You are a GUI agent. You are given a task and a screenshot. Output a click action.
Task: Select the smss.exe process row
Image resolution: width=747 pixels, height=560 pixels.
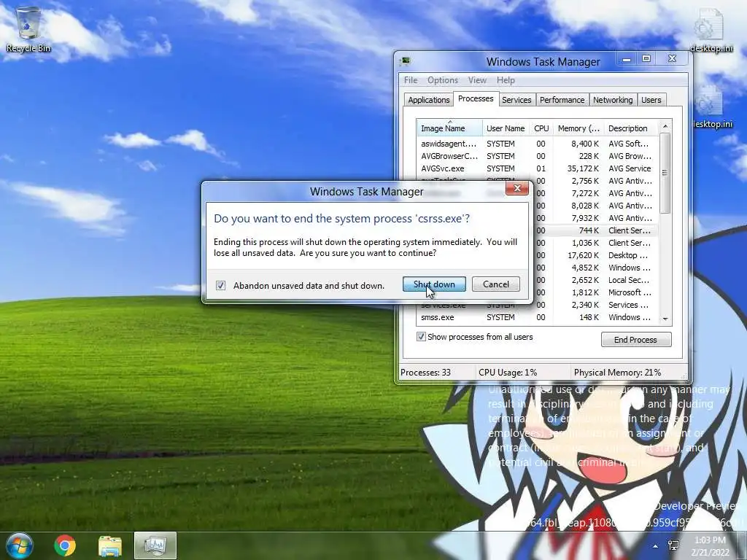[x=538, y=317]
